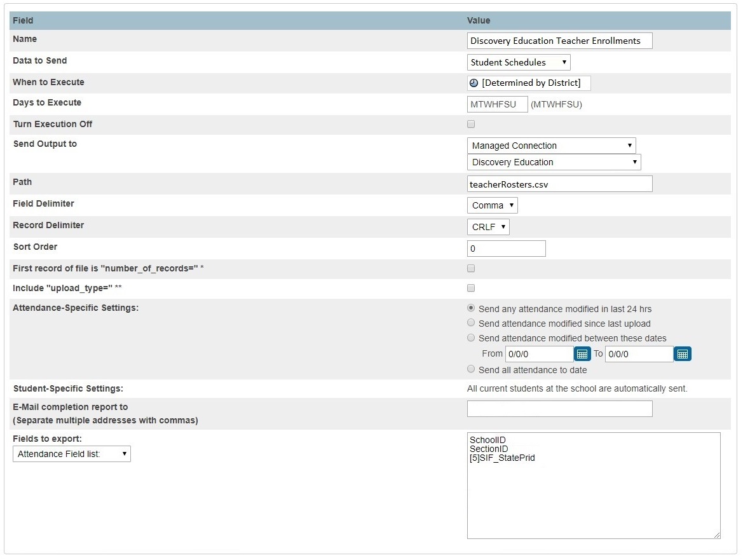Click the E-Mail completion report field

pos(559,408)
